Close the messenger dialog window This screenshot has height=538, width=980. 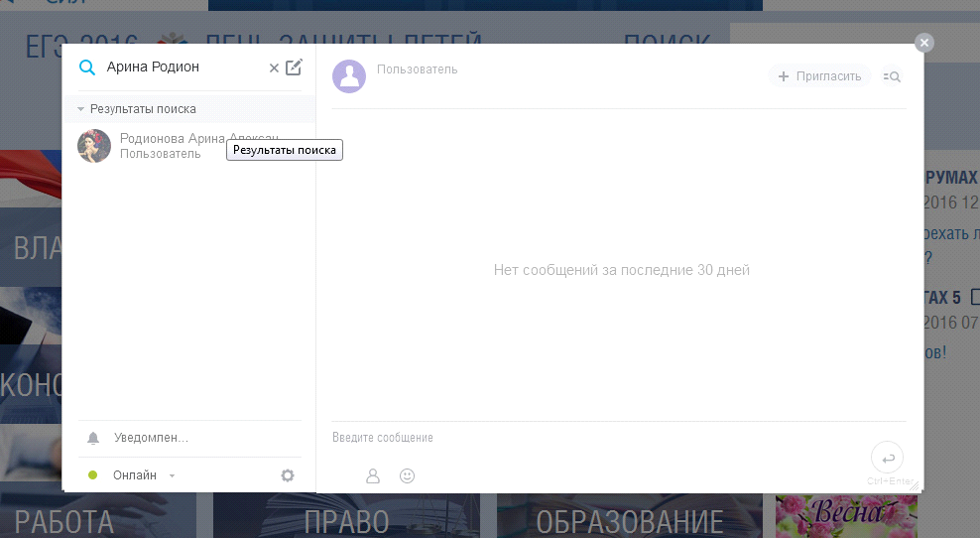[924, 43]
